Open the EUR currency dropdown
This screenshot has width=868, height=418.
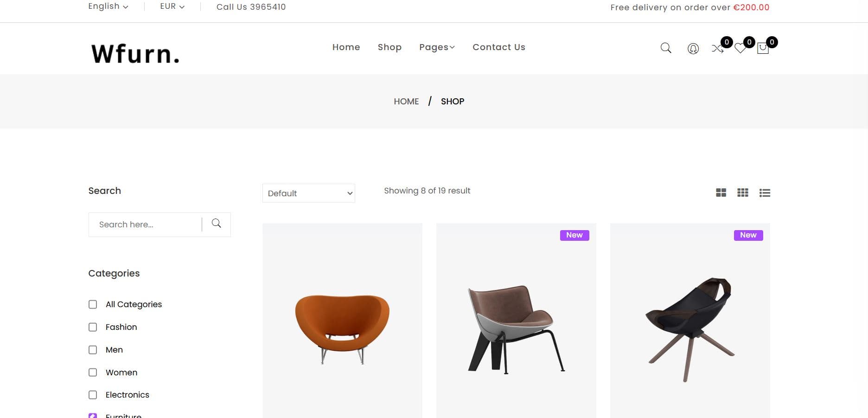click(x=172, y=6)
